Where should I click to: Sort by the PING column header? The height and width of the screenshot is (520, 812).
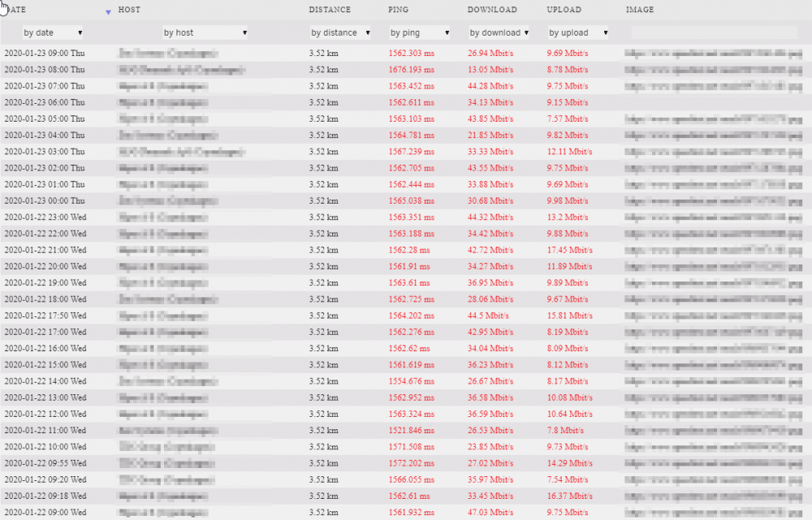[x=398, y=10]
